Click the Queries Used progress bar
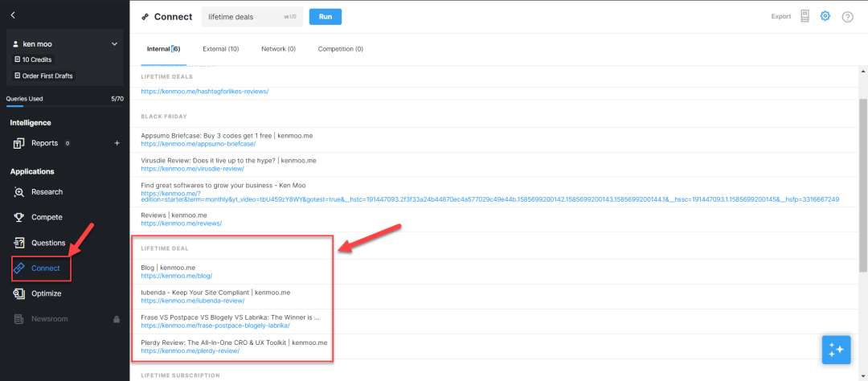 [65, 106]
